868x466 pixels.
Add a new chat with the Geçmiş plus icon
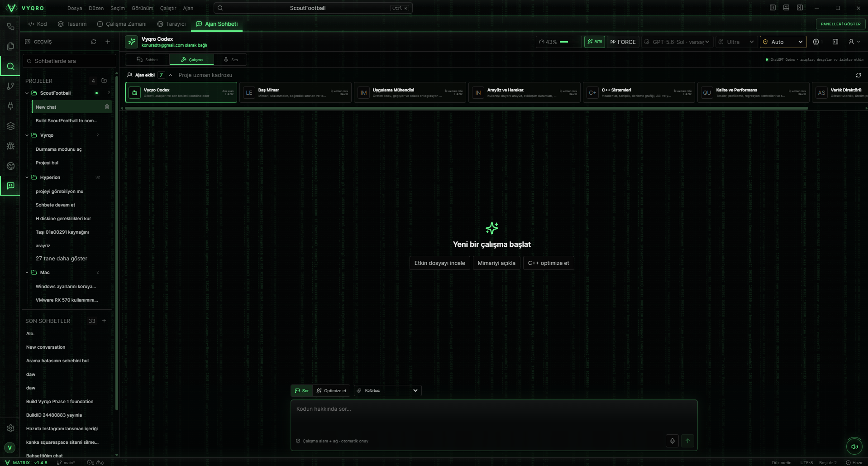[108, 42]
